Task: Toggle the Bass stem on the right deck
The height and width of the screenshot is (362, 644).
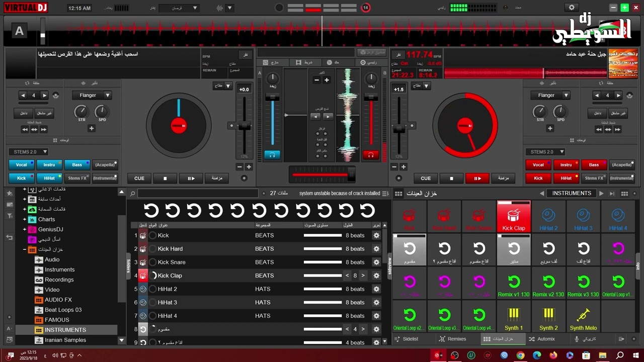Action: pos(594,165)
